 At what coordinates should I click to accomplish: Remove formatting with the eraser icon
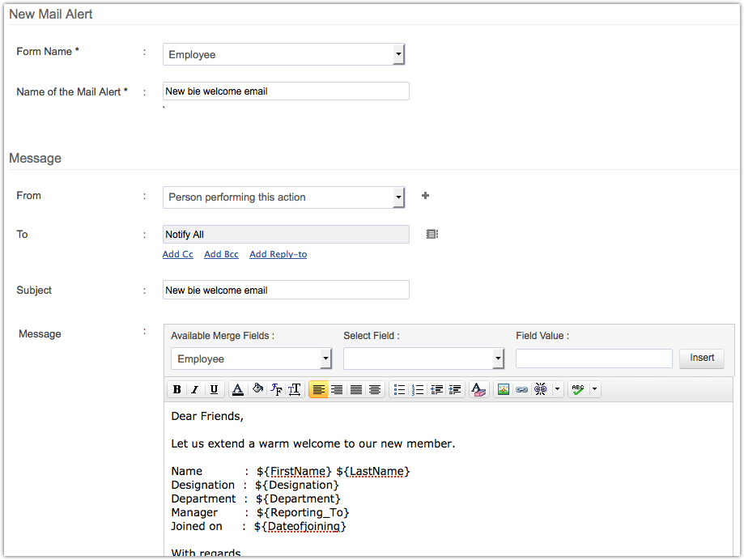pyautogui.click(x=478, y=389)
